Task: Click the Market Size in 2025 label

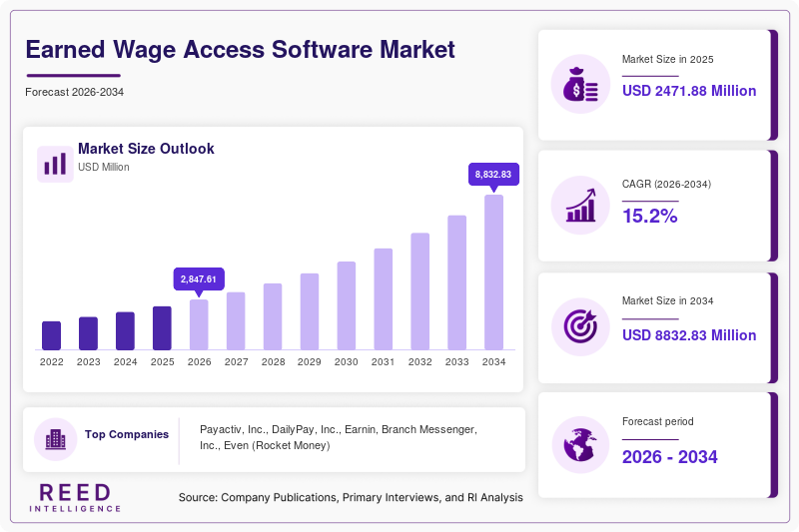Action: [x=667, y=60]
